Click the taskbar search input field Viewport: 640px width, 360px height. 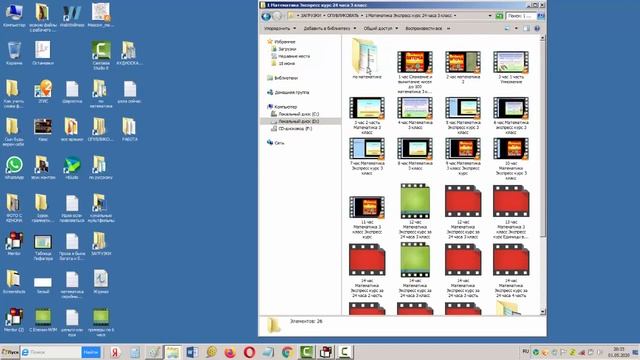pos(51,352)
